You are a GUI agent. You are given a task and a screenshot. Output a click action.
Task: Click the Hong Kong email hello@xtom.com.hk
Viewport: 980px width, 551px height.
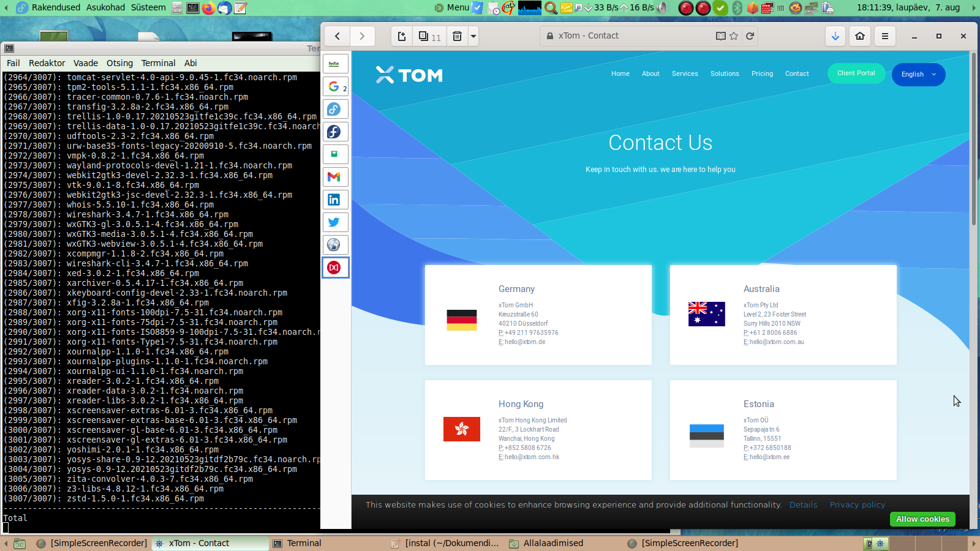(x=532, y=457)
